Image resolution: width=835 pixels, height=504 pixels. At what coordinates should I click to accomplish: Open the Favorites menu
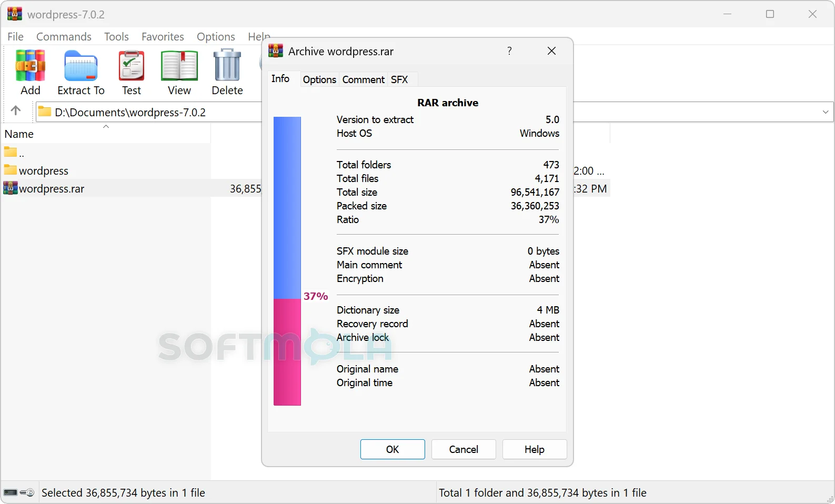click(x=163, y=37)
